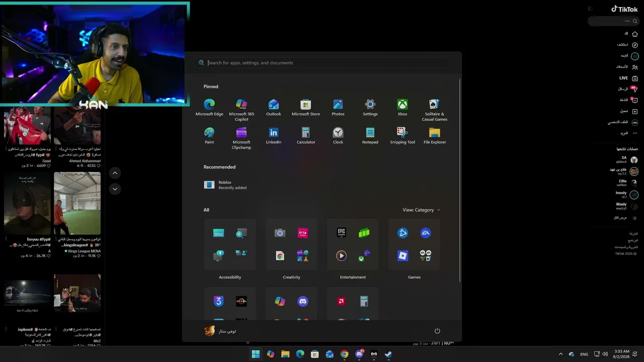This screenshot has width=644, height=362.
Task: Open TikTok activity (النشاط) sidebar item
Action: click(x=629, y=100)
